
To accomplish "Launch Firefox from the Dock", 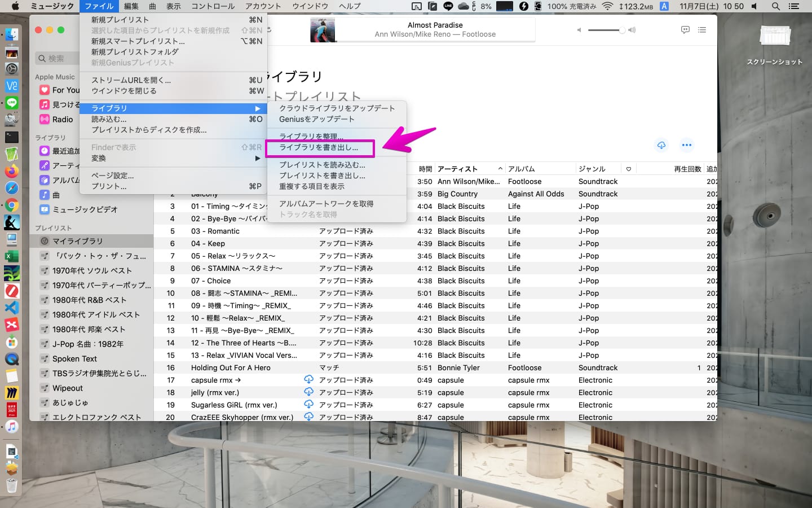I will [12, 171].
